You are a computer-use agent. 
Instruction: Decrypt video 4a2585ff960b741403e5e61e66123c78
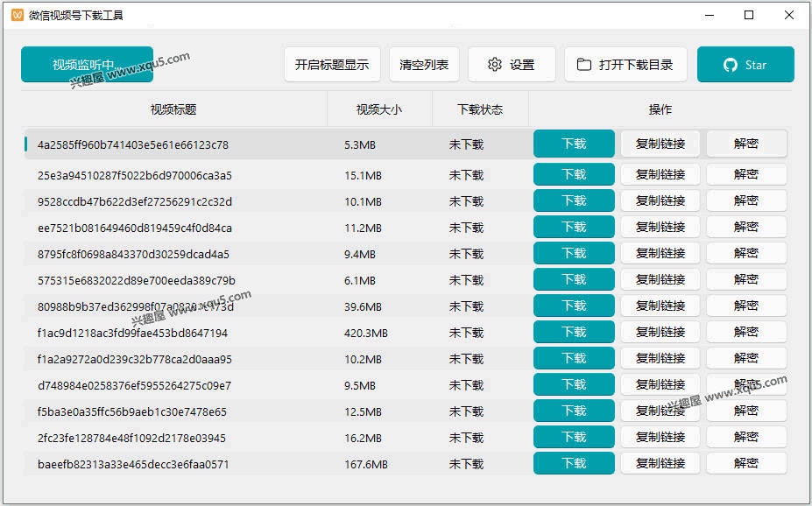click(x=746, y=144)
